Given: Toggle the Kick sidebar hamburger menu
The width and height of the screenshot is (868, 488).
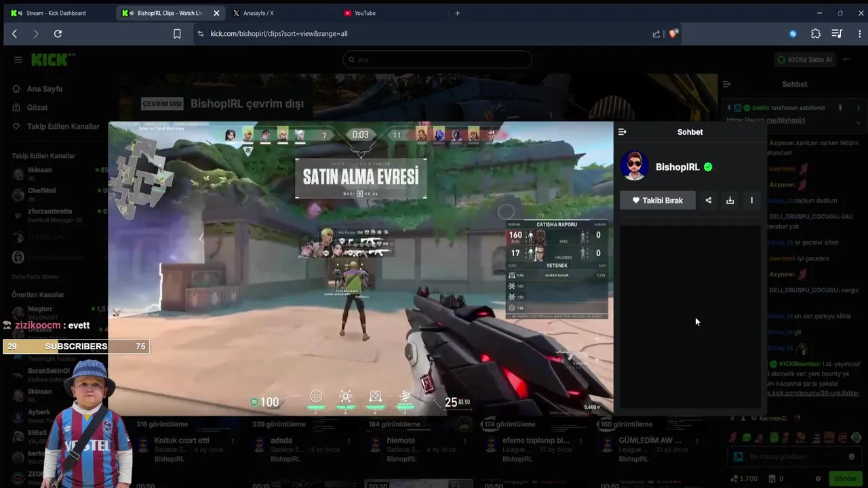Looking at the screenshot, I should click(18, 60).
